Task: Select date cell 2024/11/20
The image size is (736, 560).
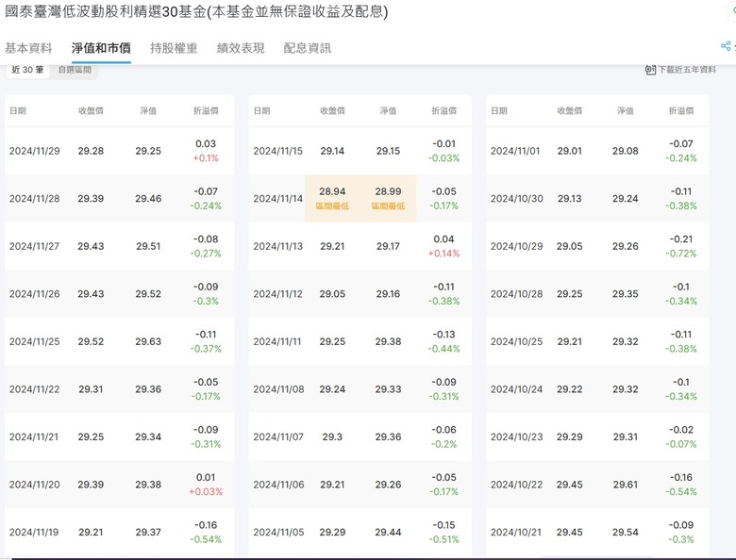Action: coord(35,485)
